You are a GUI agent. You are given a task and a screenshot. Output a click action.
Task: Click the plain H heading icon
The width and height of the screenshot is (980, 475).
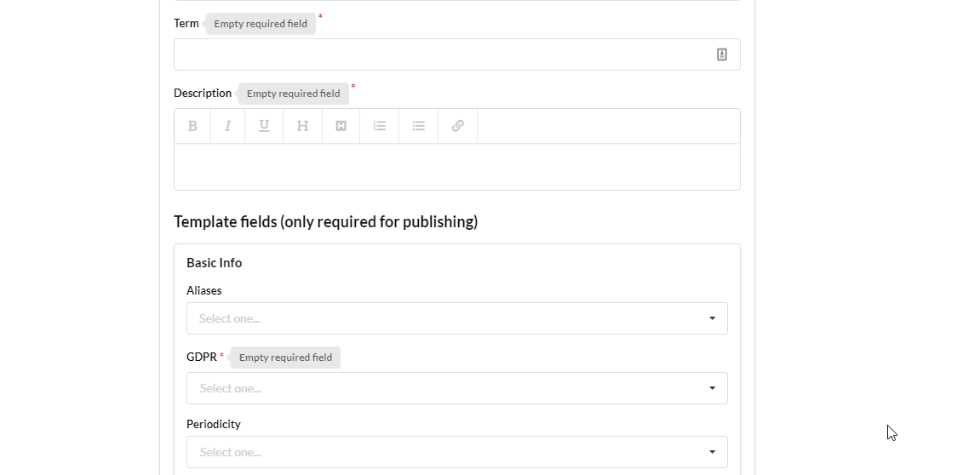click(302, 126)
